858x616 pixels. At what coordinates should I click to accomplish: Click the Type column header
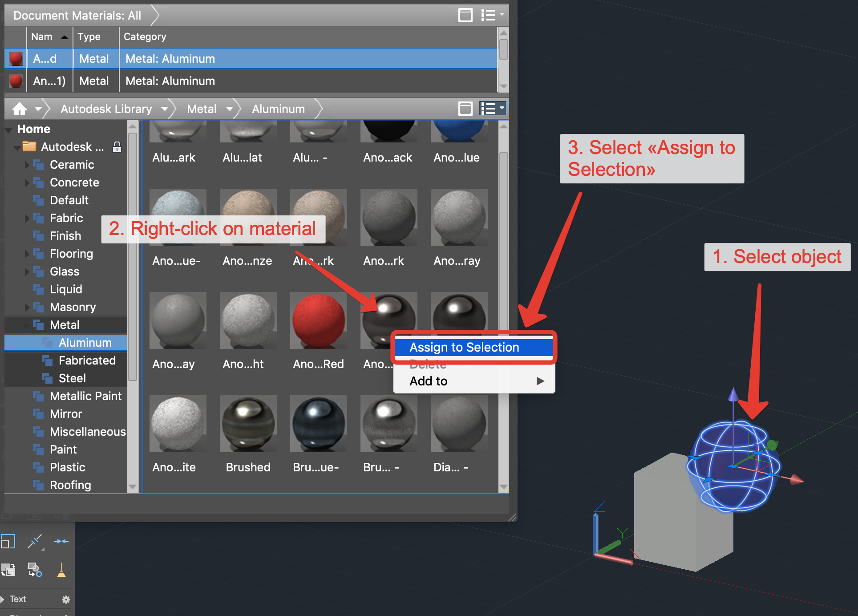[96, 37]
